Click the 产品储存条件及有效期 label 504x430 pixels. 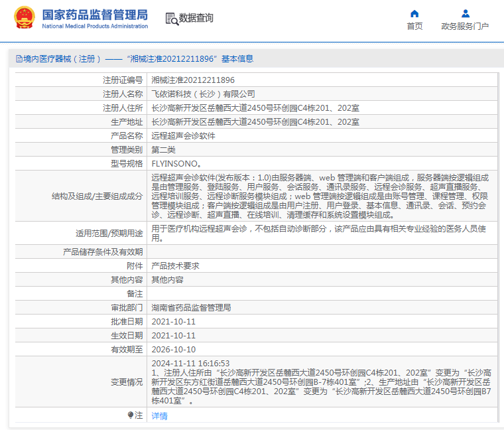[103, 251]
